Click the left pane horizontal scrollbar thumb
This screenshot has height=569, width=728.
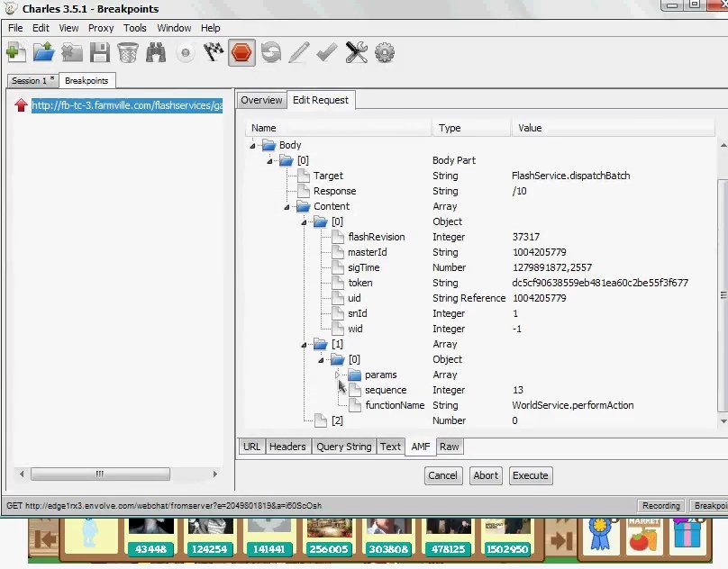point(100,474)
